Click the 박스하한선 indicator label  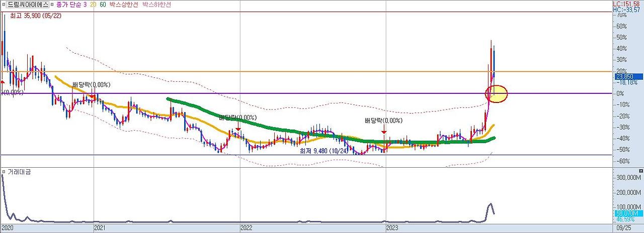[157, 4]
